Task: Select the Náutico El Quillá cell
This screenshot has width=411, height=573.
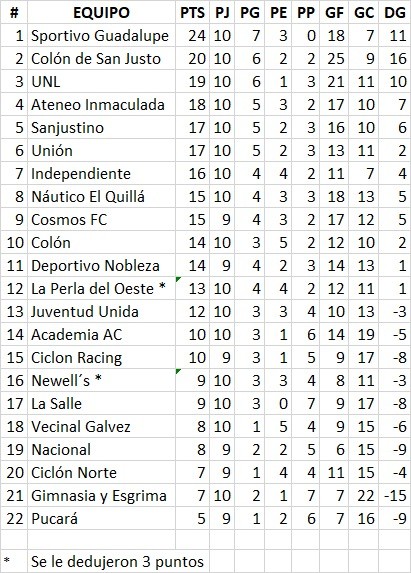Action: 101,197
